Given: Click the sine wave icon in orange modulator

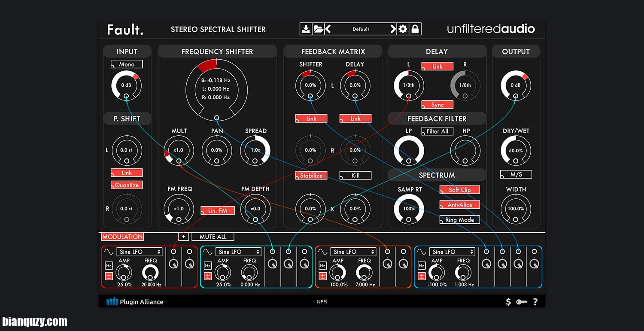Looking at the screenshot, I should [x=323, y=252].
